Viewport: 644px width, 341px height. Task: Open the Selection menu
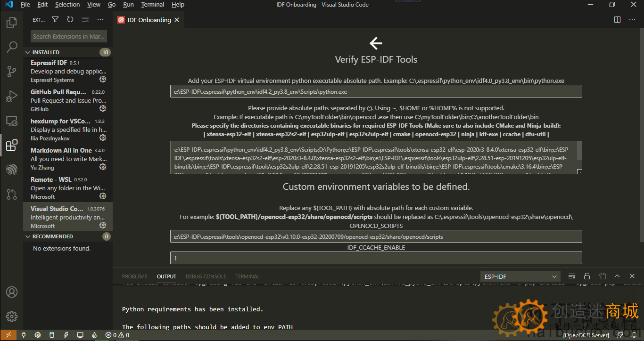(x=67, y=5)
